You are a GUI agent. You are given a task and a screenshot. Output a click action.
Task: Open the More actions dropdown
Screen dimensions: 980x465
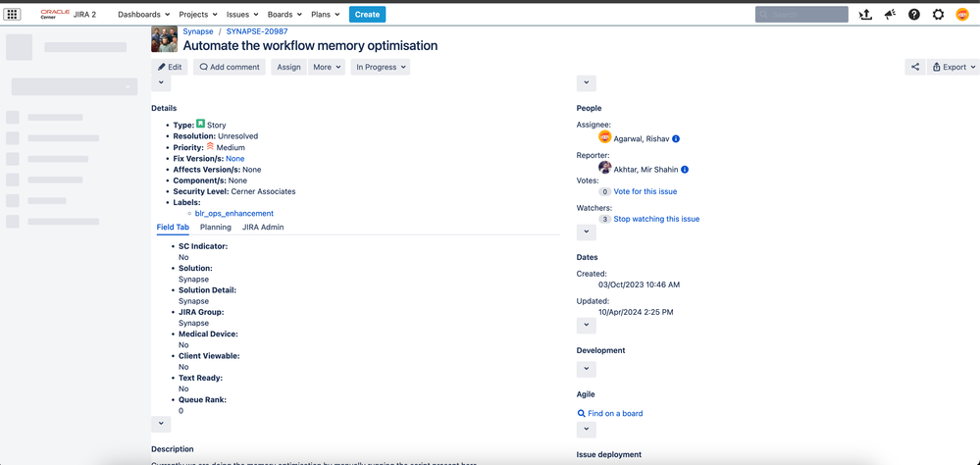(x=327, y=67)
